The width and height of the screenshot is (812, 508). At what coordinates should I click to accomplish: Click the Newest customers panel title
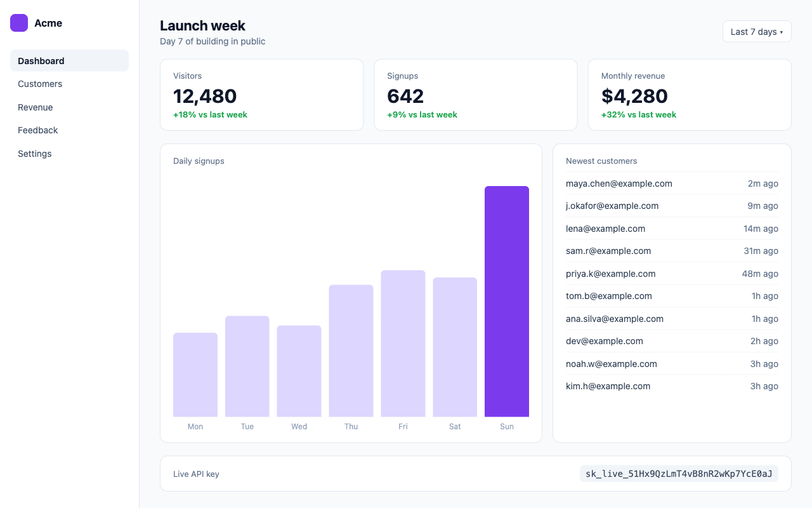point(601,161)
